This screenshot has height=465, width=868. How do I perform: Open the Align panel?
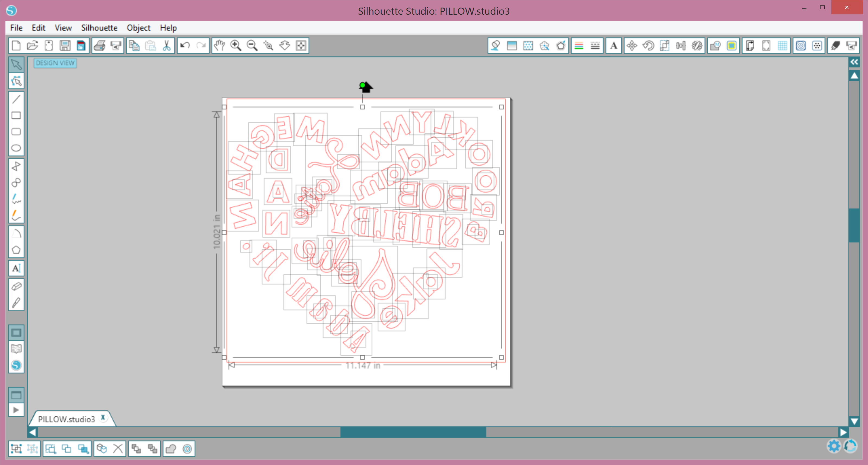[x=681, y=46]
